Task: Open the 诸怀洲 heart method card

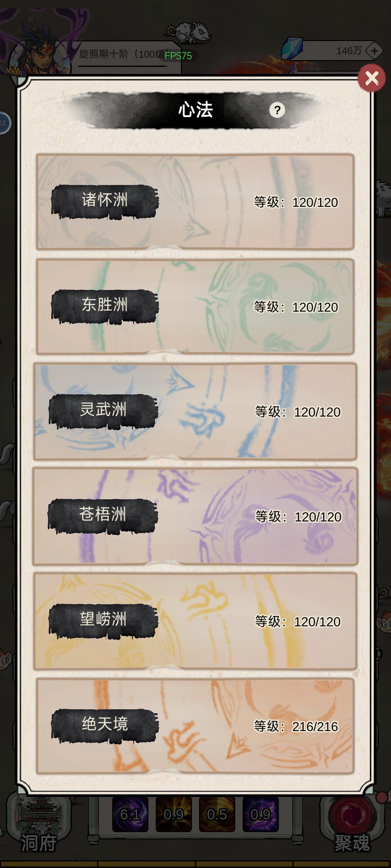Action: pyautogui.click(x=195, y=202)
